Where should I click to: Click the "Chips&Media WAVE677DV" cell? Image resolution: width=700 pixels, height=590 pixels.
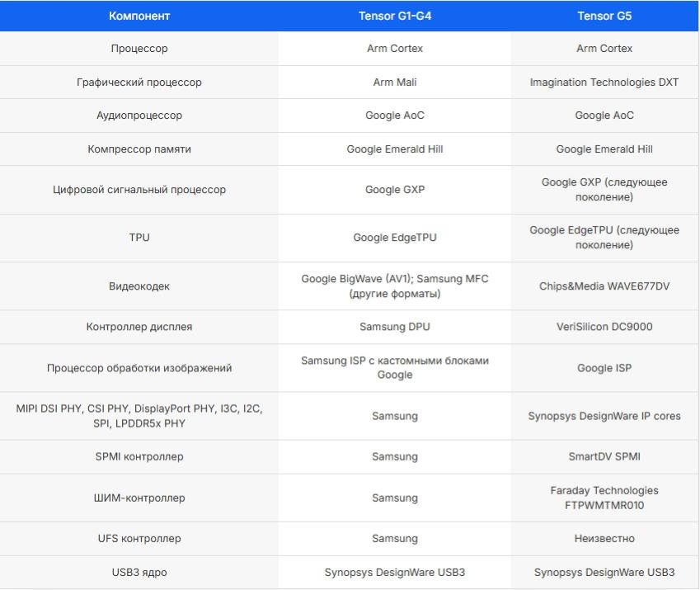click(604, 286)
